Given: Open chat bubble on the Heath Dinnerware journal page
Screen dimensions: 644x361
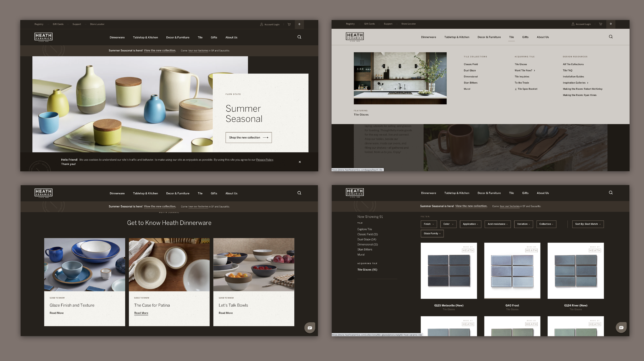Looking at the screenshot, I should click(x=310, y=328).
